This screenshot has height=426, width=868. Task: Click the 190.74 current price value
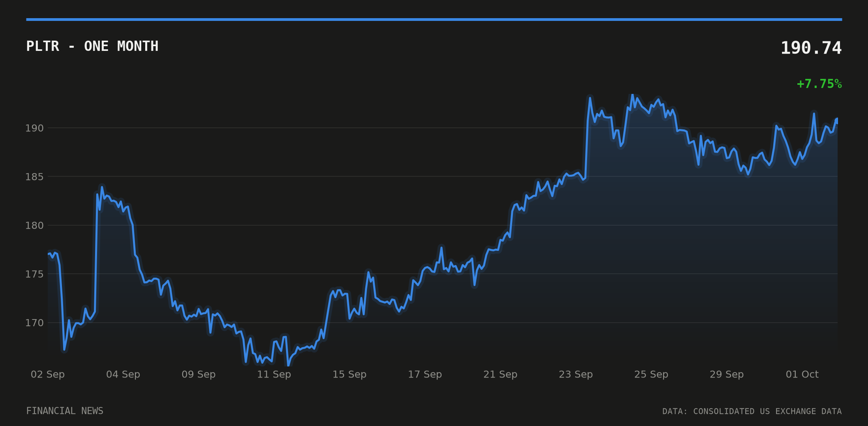tap(811, 48)
